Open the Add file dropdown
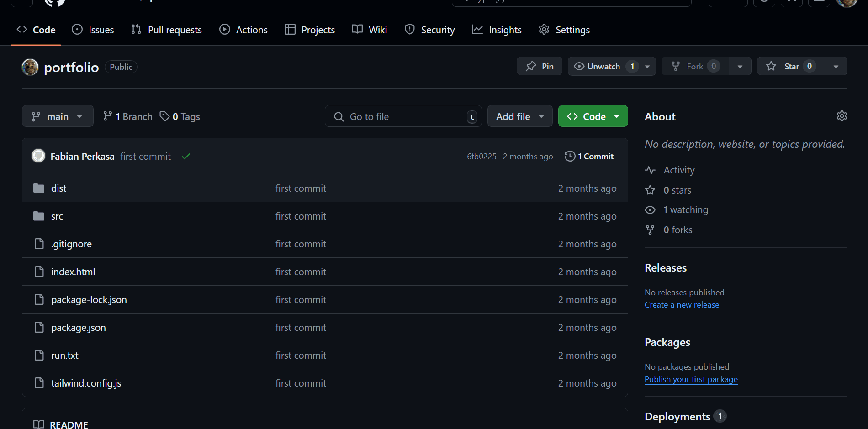 point(519,116)
